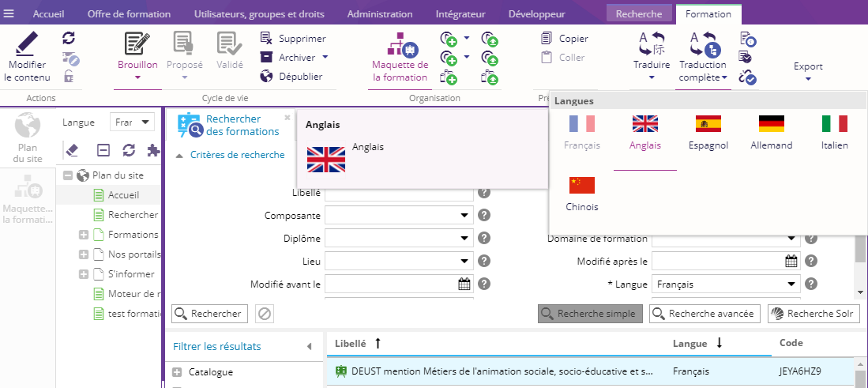Click the Recherche avancée button
This screenshot has width=868, height=388.
coord(705,314)
